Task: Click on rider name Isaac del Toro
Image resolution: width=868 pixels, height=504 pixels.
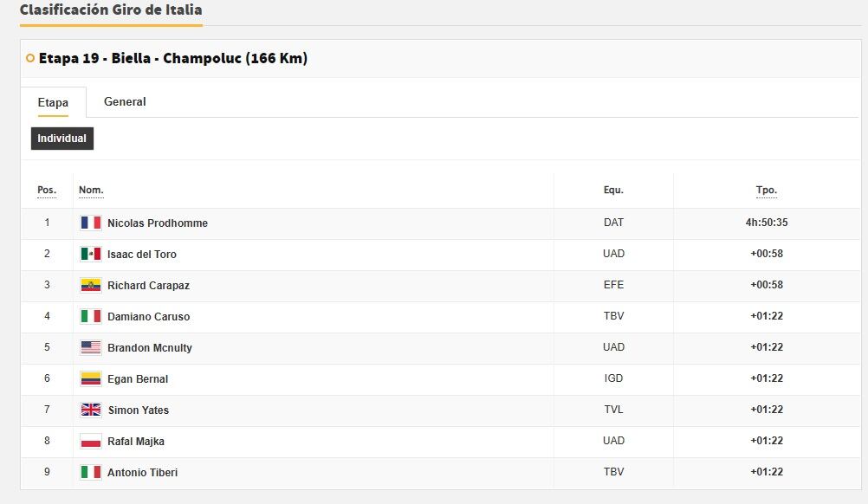Action: click(x=142, y=254)
